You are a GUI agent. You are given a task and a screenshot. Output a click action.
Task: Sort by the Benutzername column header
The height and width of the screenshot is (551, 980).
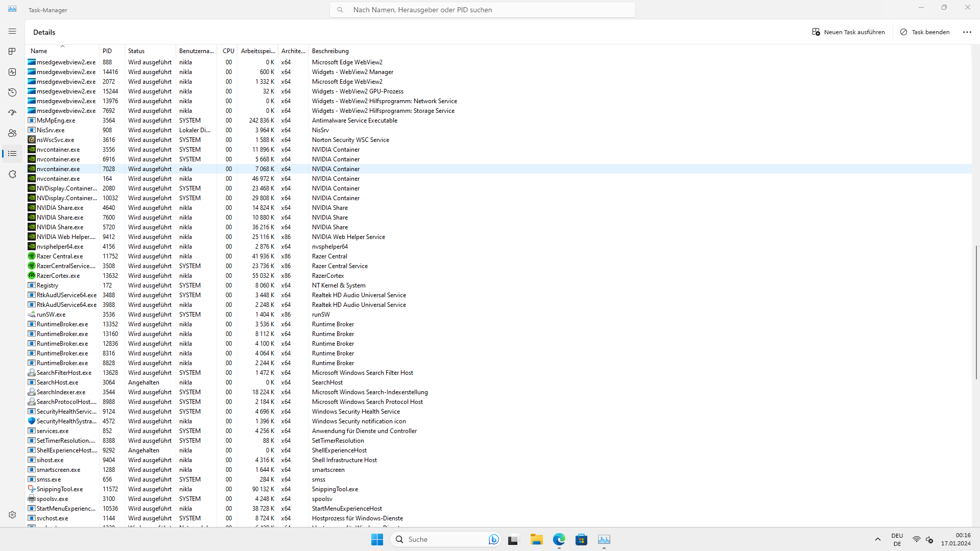point(196,51)
